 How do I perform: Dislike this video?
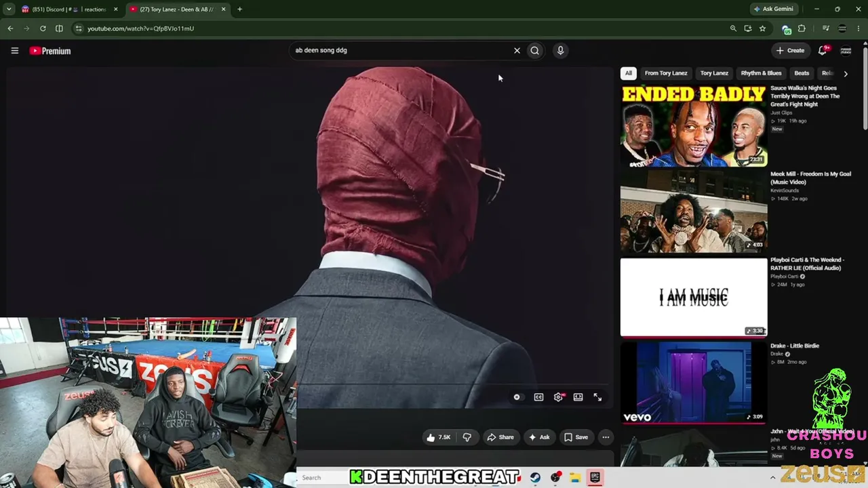point(467,437)
